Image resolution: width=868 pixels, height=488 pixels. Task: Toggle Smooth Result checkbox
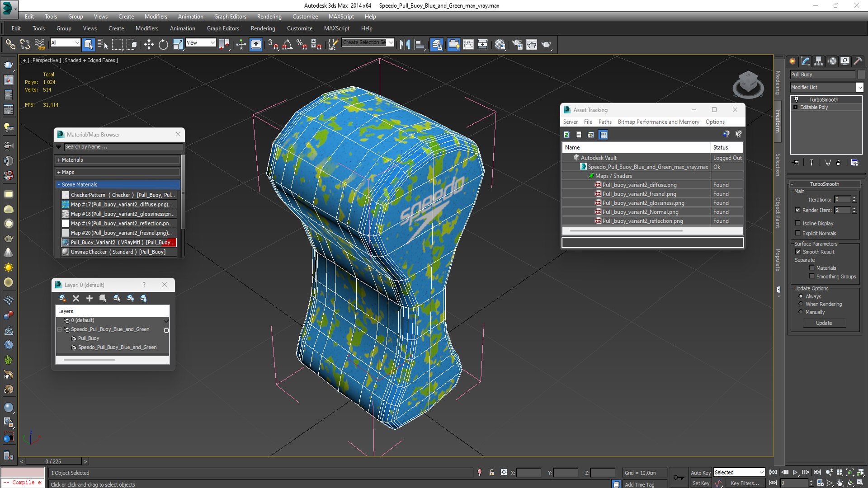click(x=798, y=252)
